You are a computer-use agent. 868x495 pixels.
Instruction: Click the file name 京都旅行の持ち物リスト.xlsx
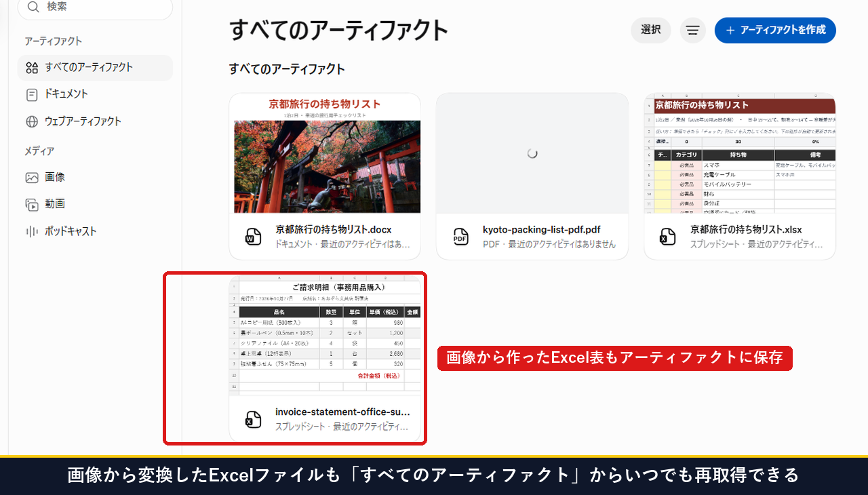746,229
